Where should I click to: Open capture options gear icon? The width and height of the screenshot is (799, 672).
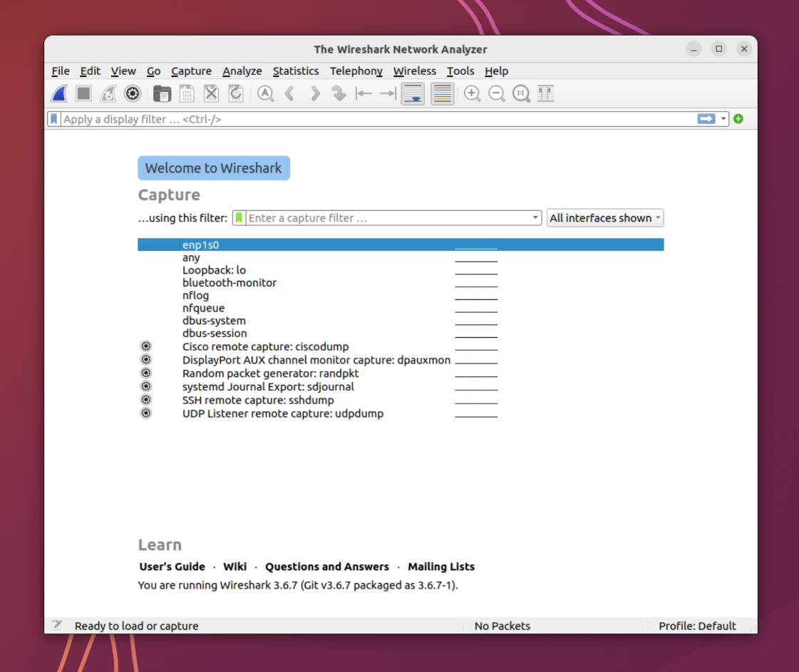(x=133, y=94)
